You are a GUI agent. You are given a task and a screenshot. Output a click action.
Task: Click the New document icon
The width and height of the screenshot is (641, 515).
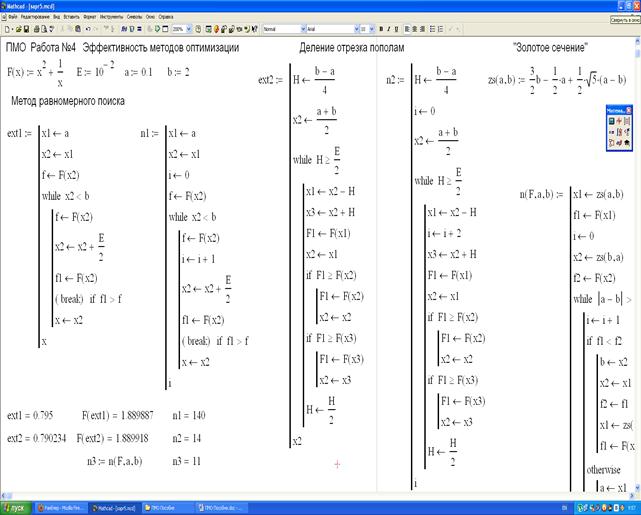(x=7, y=29)
